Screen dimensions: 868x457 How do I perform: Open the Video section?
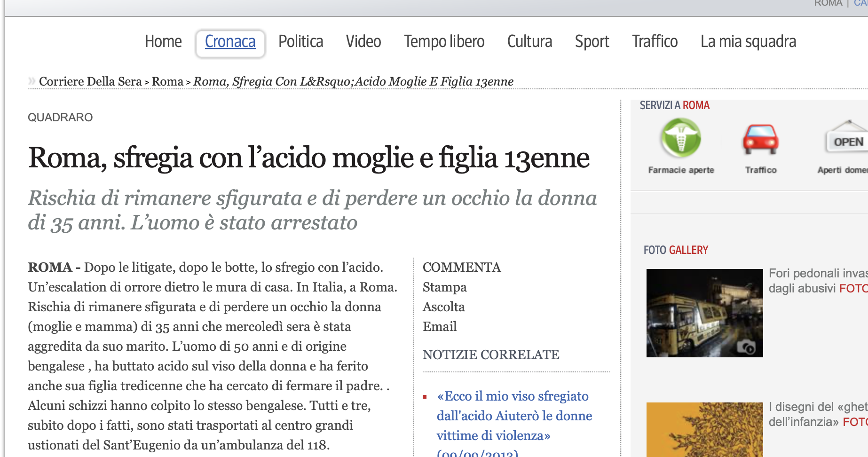363,42
